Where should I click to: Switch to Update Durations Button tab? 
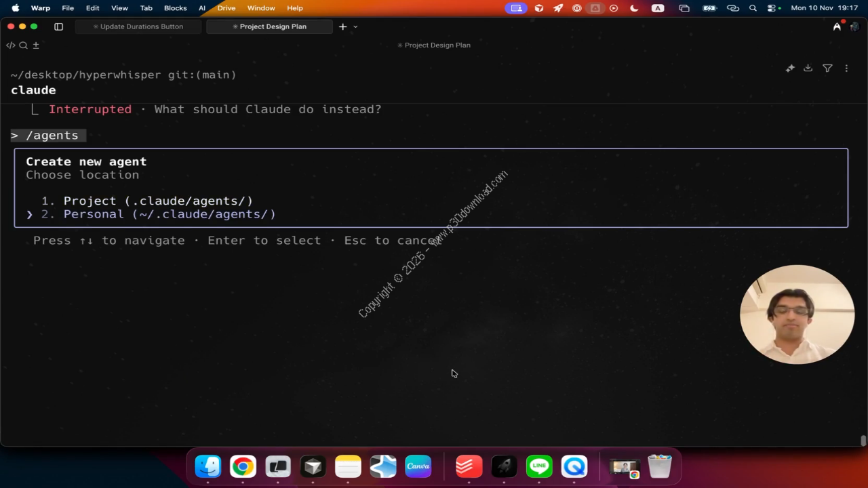coord(138,26)
